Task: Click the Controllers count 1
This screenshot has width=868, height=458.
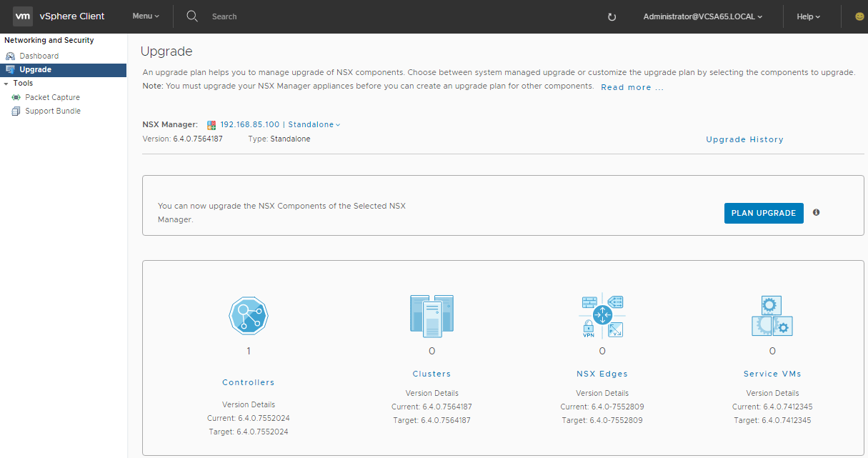Action: (x=249, y=351)
